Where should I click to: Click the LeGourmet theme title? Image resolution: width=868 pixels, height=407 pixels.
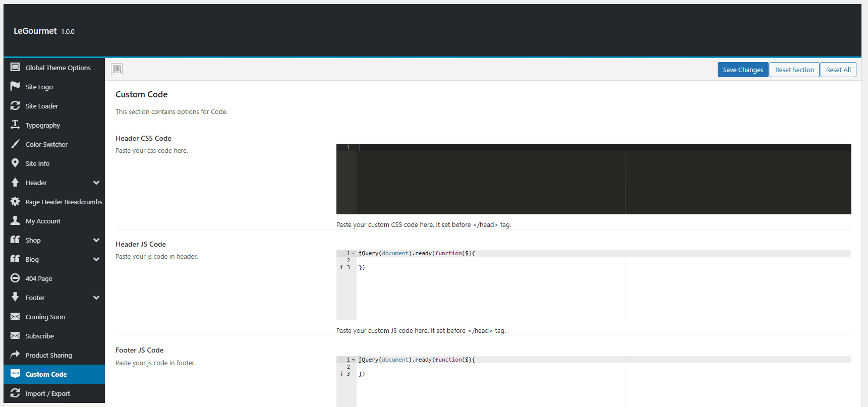(35, 31)
